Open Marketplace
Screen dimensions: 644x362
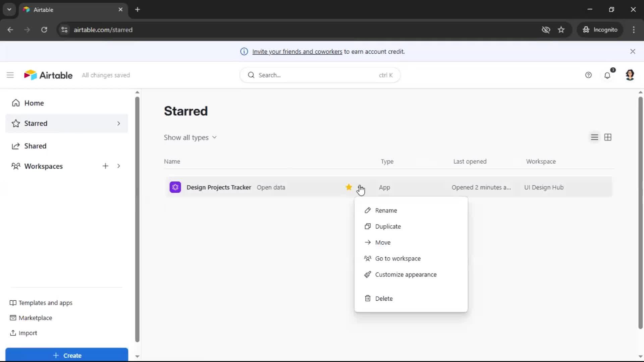[x=31, y=318]
